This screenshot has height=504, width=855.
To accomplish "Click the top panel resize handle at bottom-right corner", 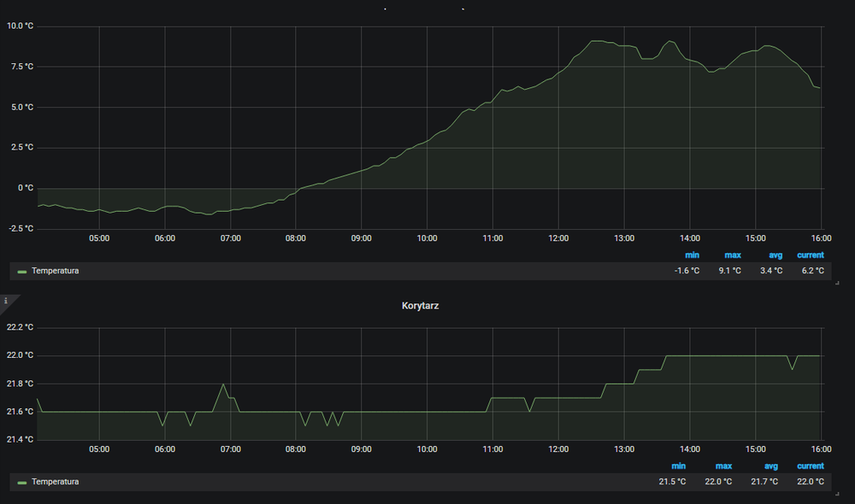I will click(837, 283).
